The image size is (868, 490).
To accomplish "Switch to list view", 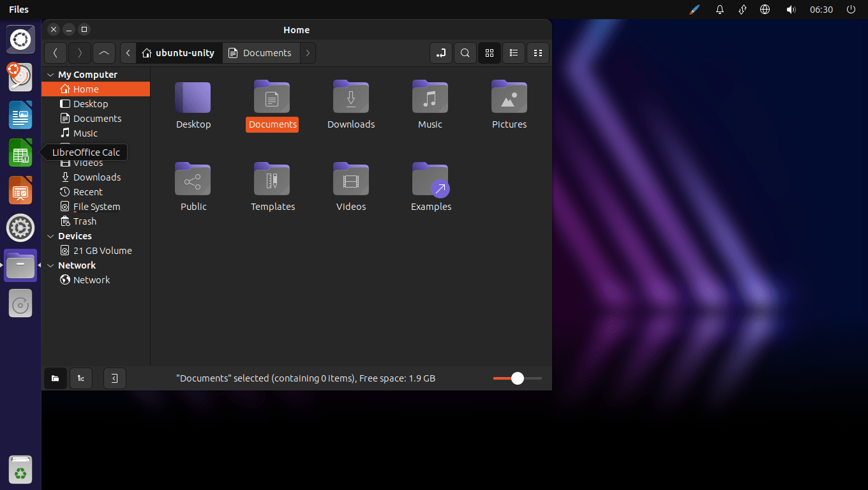I will click(514, 53).
